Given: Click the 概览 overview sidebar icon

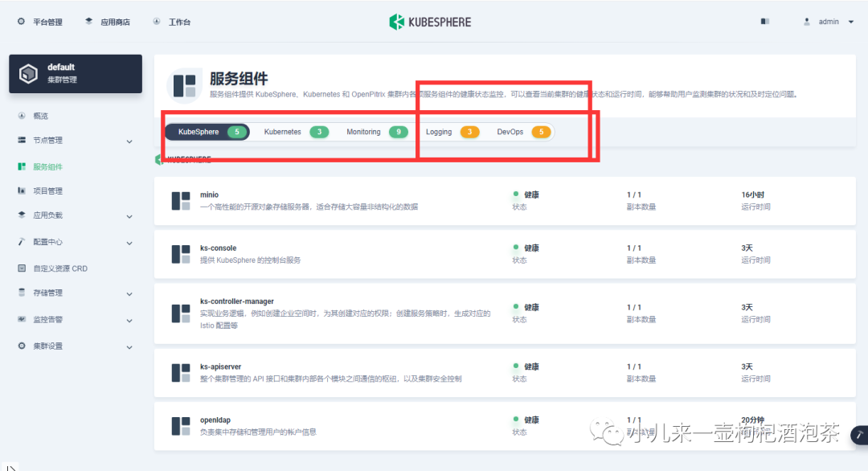Looking at the screenshot, I should 22,116.
